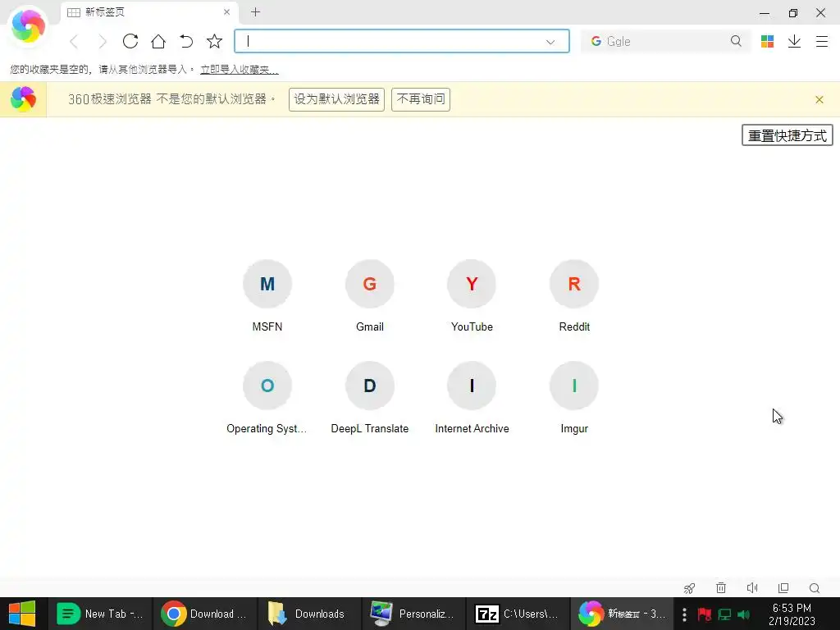Open the home page icon
840x630 pixels.
point(158,41)
